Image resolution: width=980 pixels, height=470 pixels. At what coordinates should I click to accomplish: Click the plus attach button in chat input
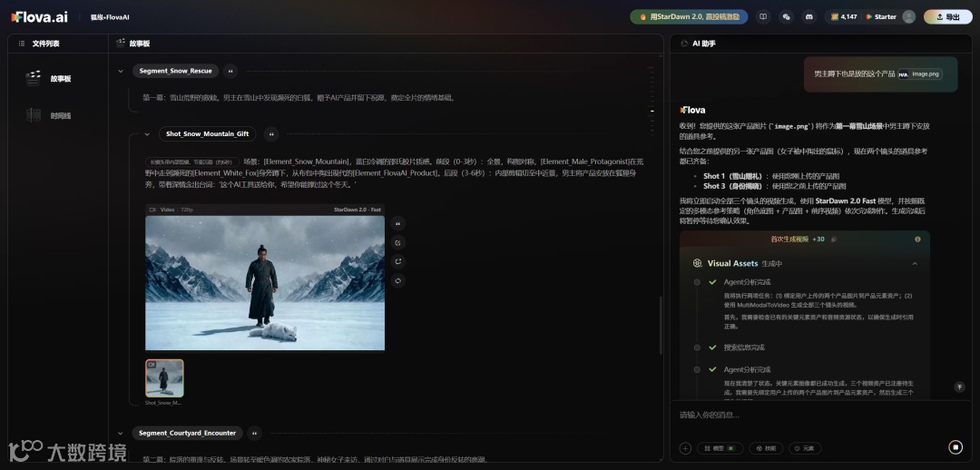pos(686,448)
